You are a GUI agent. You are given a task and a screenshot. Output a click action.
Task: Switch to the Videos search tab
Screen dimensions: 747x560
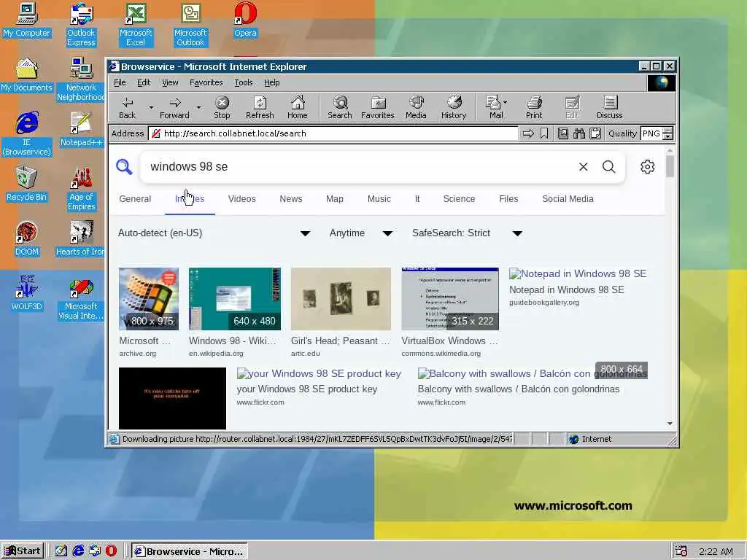coord(242,199)
